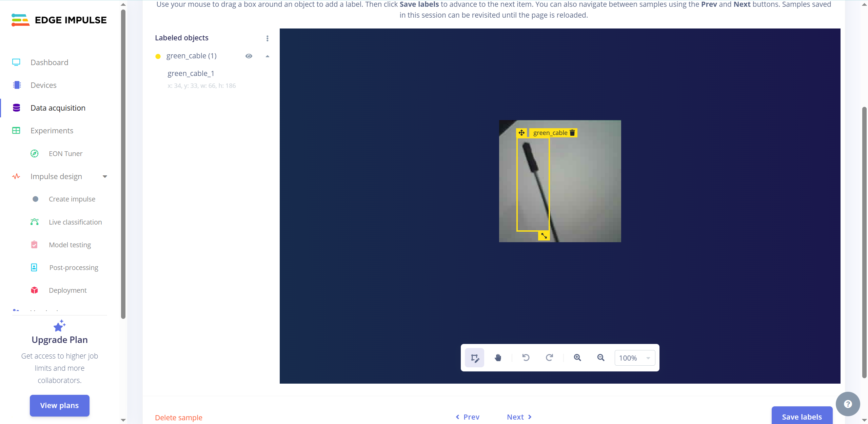Screen dimensions: 868x424
Task: Collapse the green_cable (1) group
Action: coord(267,56)
